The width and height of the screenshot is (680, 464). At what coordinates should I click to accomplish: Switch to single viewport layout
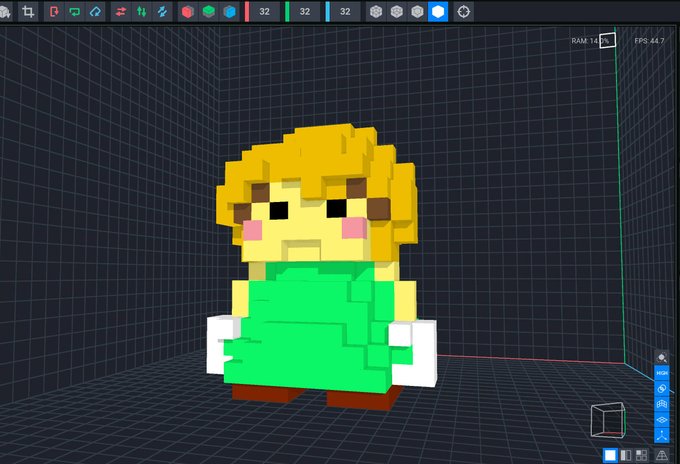coord(610,455)
